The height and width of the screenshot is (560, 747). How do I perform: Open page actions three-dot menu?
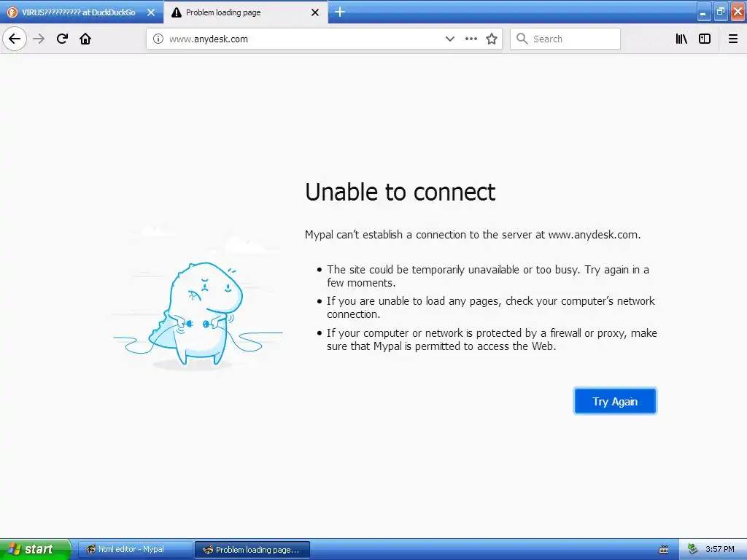point(471,39)
